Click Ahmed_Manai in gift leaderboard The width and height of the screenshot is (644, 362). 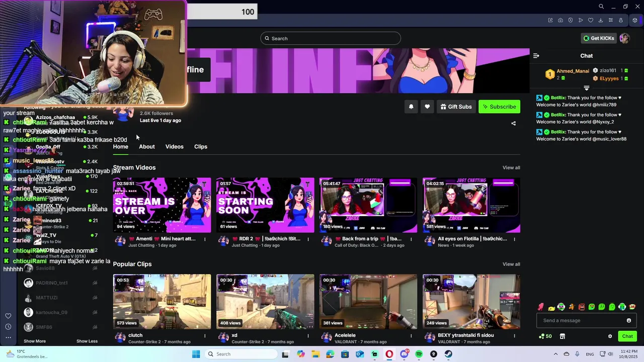click(573, 71)
